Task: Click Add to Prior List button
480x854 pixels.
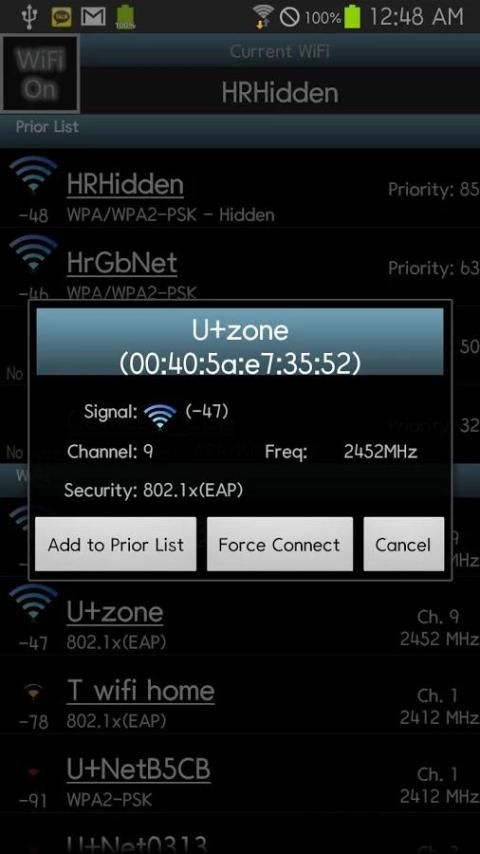Action: coord(116,544)
